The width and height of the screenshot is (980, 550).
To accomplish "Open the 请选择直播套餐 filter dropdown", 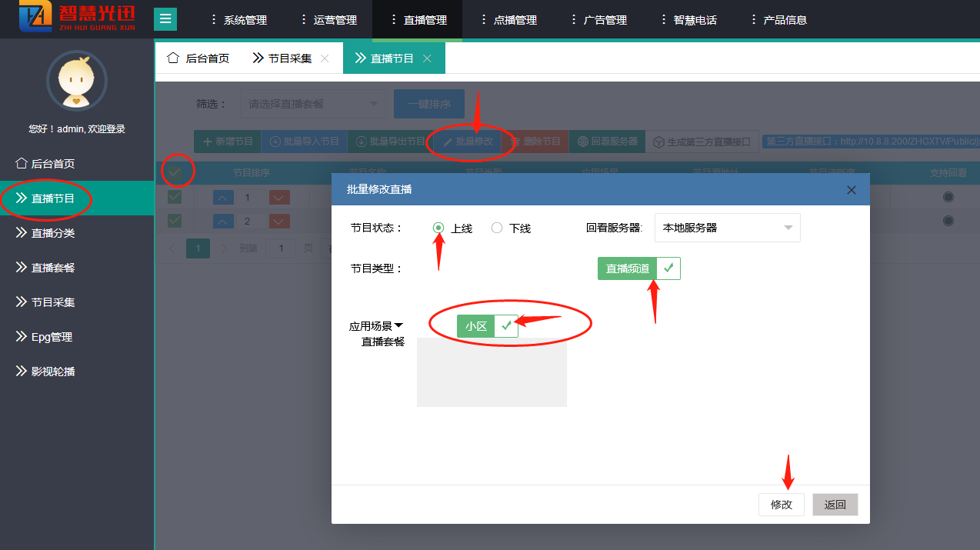I will point(312,104).
